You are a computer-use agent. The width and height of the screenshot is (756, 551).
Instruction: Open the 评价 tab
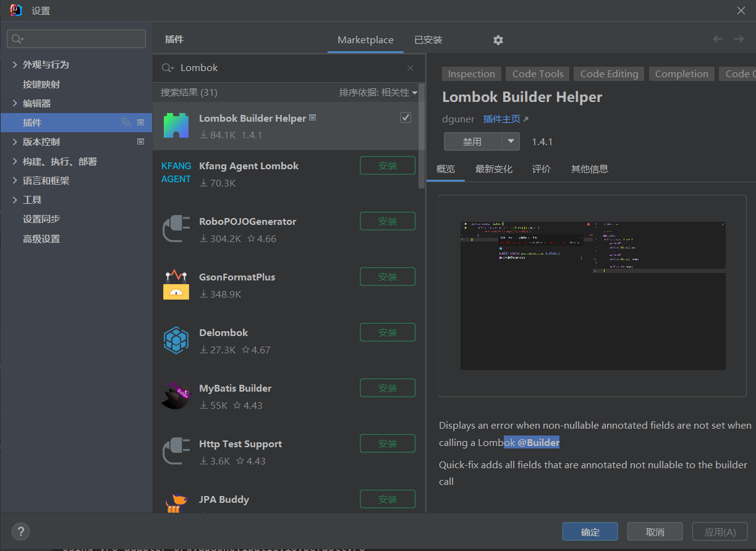pos(542,169)
